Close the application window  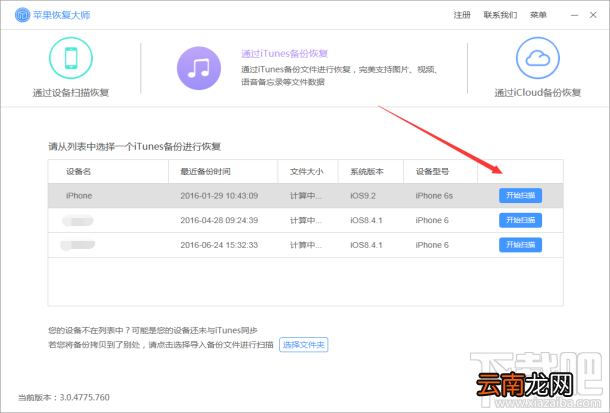[593, 15]
